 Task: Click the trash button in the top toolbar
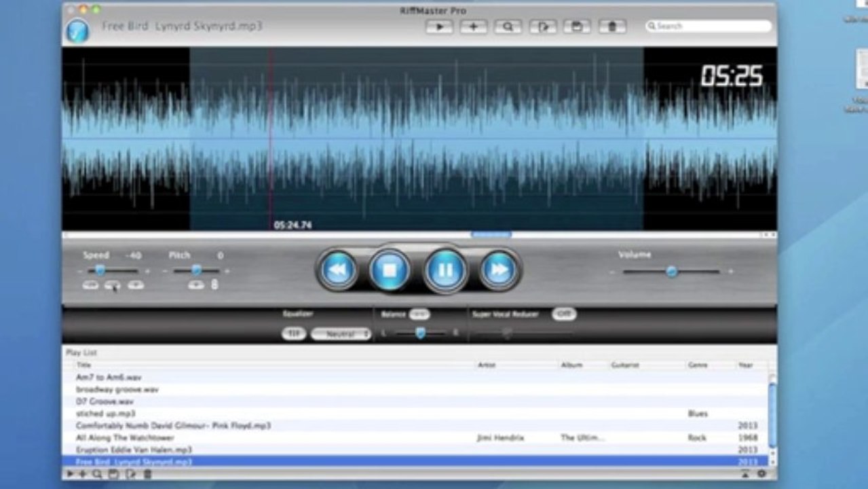point(612,26)
